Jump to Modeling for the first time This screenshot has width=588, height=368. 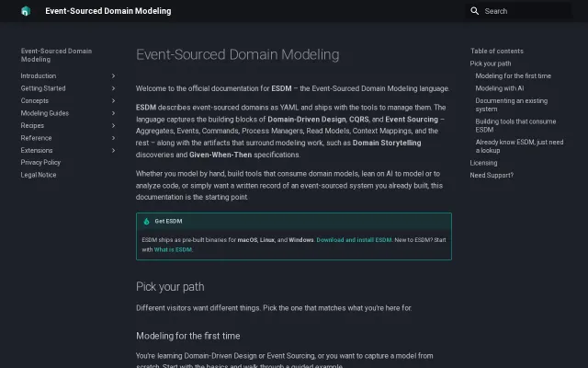click(x=513, y=75)
